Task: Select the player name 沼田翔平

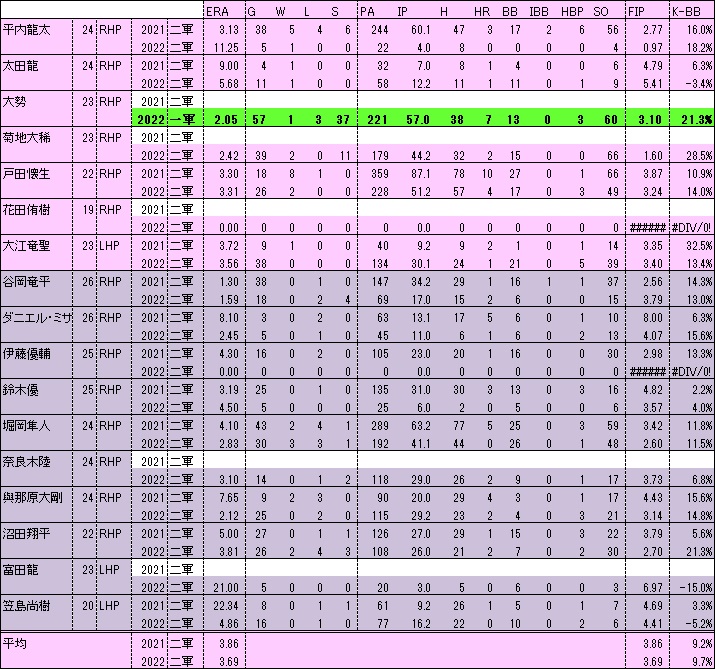Action: 26,534
